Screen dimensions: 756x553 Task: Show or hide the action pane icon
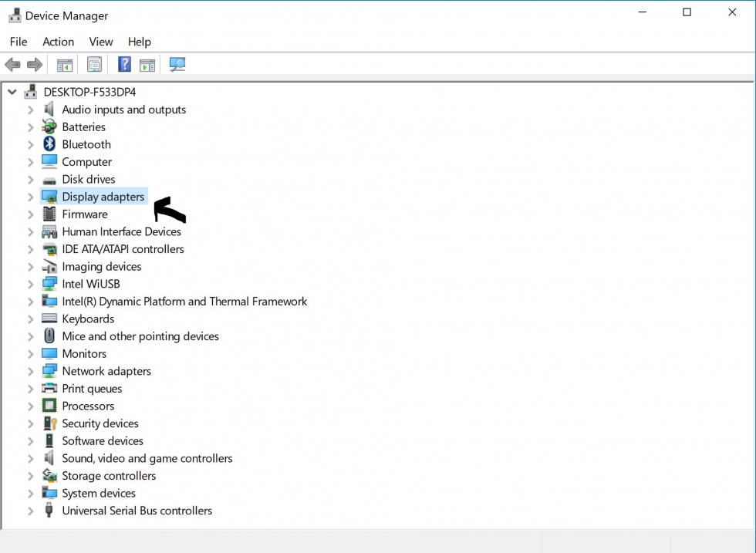tap(147, 65)
